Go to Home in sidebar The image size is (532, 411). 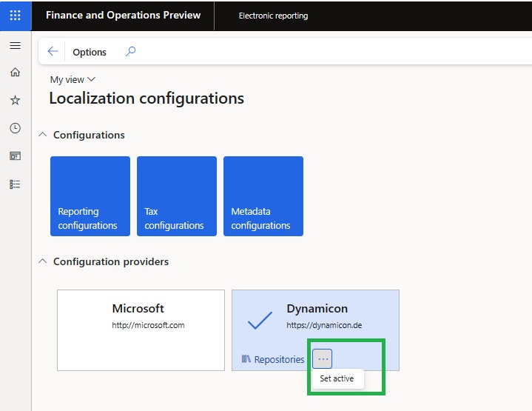[15, 73]
